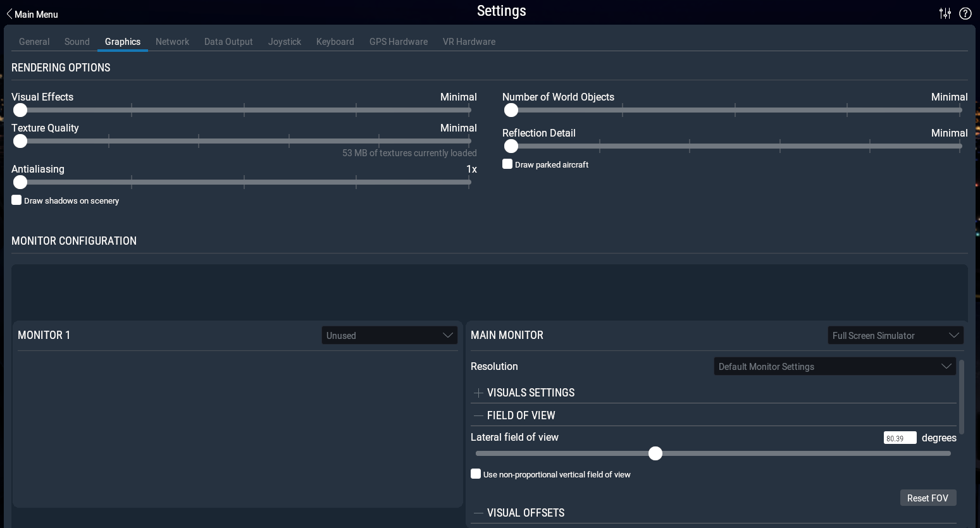The image size is (980, 528).
Task: Switch to the Sound tab
Action: click(x=77, y=42)
